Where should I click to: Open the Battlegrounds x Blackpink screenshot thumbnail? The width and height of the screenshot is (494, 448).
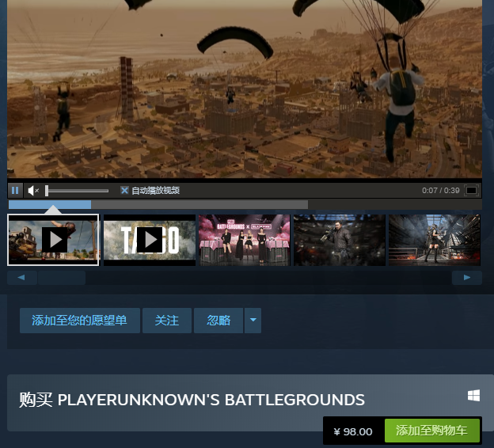(245, 240)
